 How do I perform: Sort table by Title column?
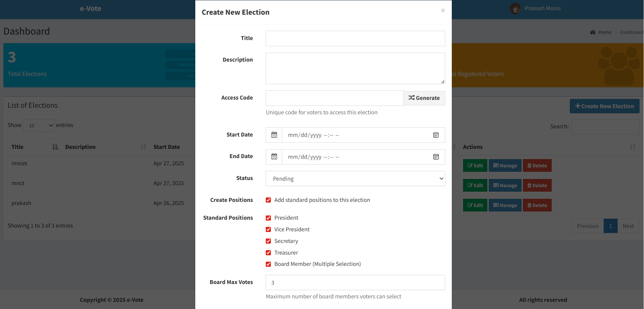pyautogui.click(x=55, y=147)
